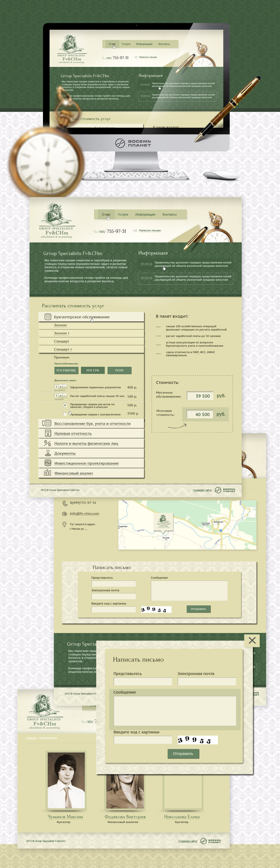Viewport: 280px width, 868px height.
Task: Open Услуги in the main page menu
Action: coord(123,214)
